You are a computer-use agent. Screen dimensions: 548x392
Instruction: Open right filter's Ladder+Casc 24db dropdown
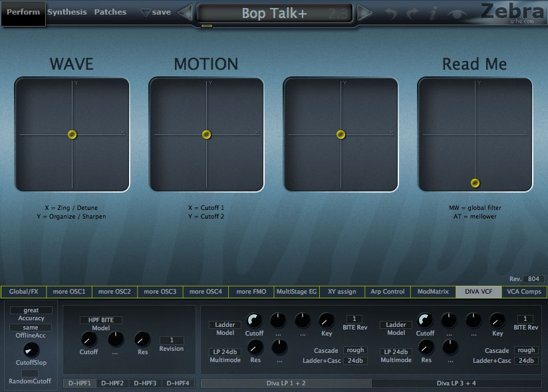tap(526, 361)
